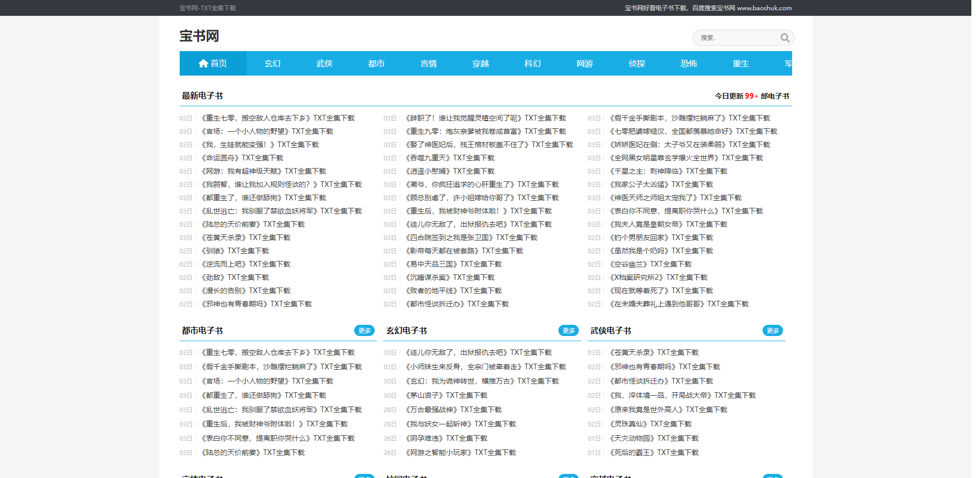Open 《X档案研究所2》 link
This screenshot has height=478, width=980.
click(x=657, y=277)
